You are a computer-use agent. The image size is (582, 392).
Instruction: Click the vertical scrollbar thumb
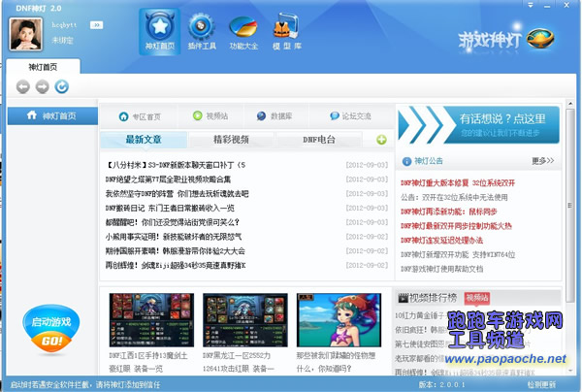[570, 205]
